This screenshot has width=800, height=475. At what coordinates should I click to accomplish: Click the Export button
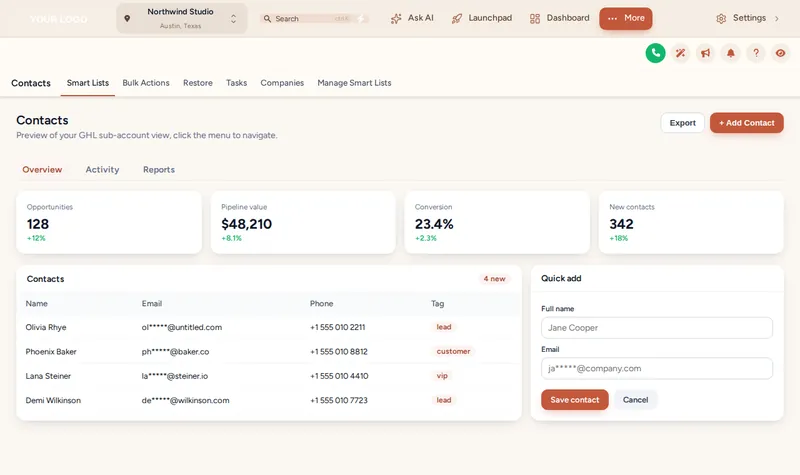(x=682, y=123)
